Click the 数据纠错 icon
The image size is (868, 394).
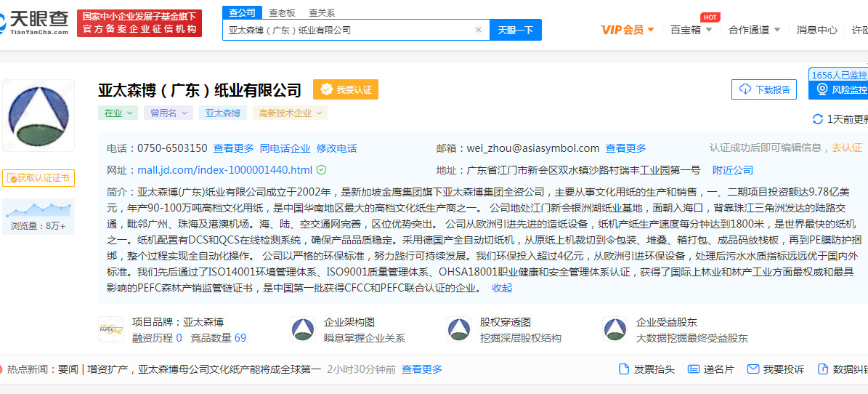[823, 369]
